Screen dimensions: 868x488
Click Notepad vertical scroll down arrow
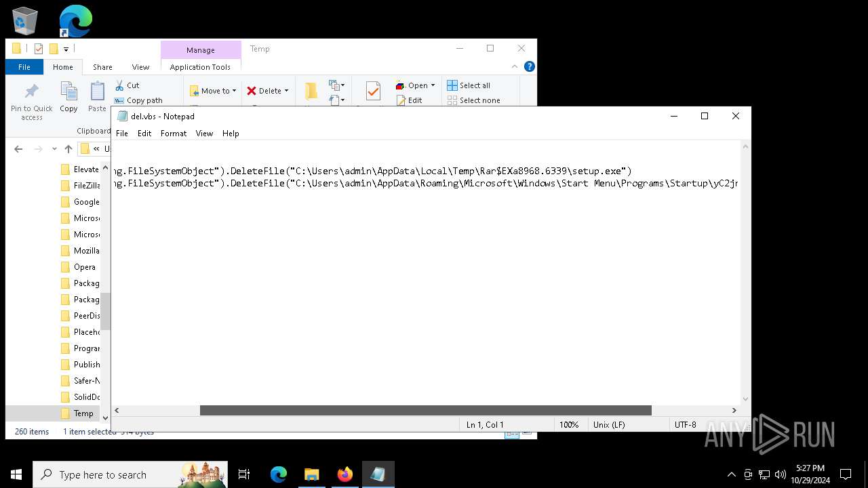tap(746, 399)
